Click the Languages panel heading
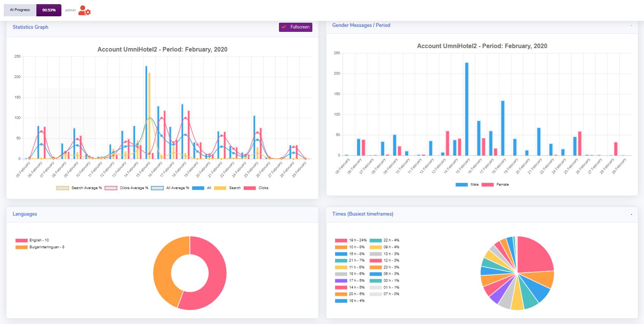The image size is (644, 324). [x=25, y=214]
